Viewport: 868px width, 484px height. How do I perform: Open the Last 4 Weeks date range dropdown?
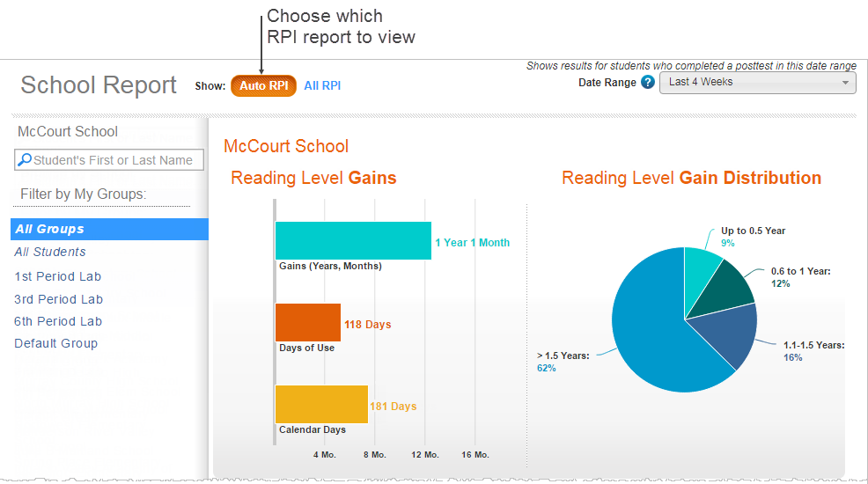(x=757, y=83)
